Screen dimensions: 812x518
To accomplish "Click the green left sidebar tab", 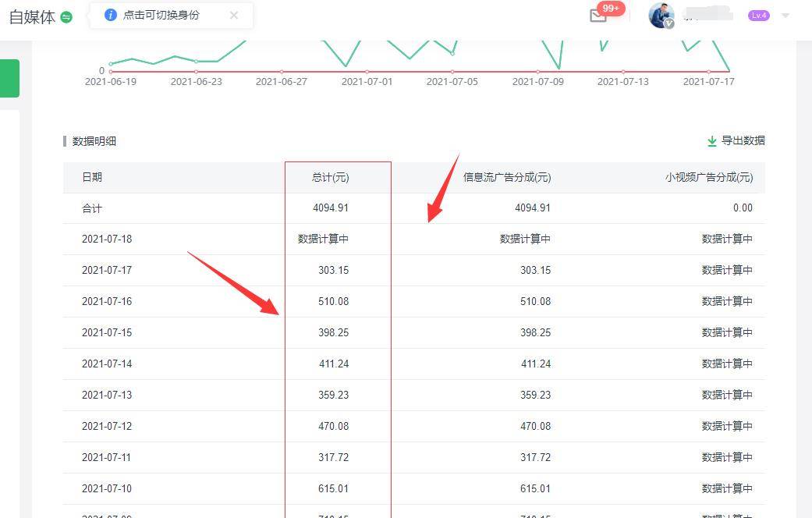I will click(x=9, y=78).
